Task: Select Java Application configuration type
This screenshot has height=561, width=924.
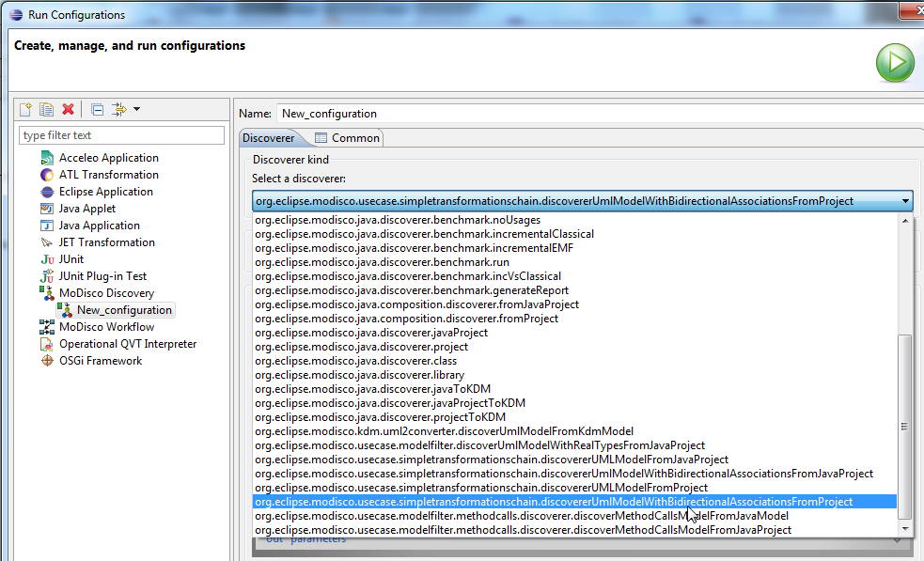Action: tap(100, 226)
